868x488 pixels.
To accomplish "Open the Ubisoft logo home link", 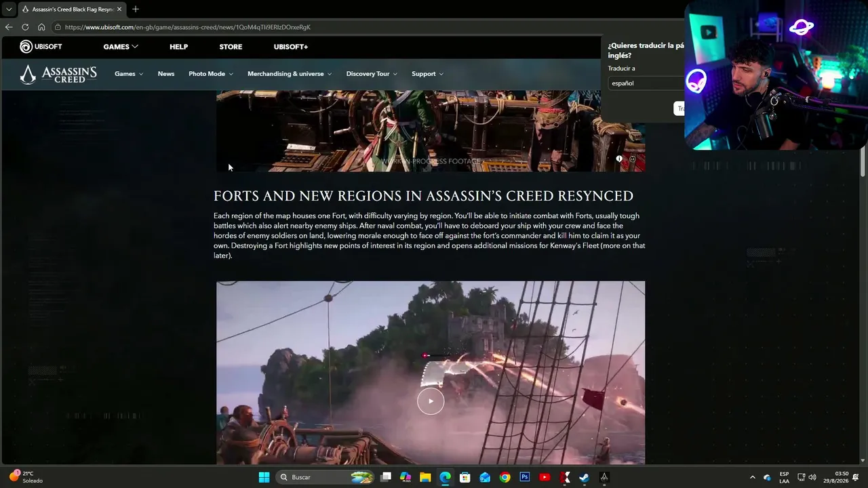I will point(41,47).
